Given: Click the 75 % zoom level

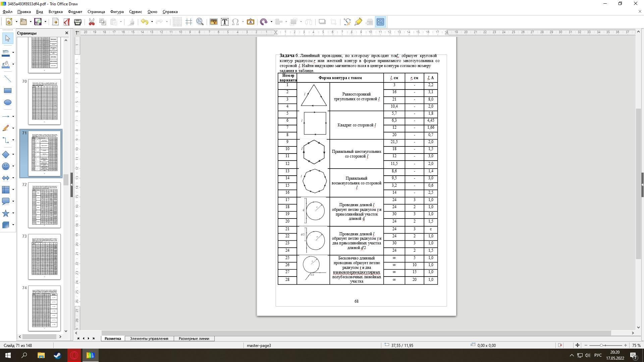Looking at the screenshot, I should pyautogui.click(x=636, y=345).
